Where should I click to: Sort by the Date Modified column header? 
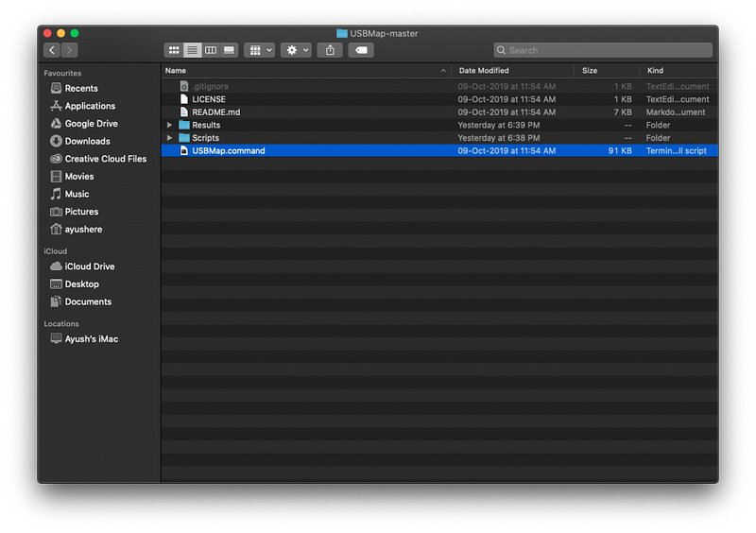click(512, 71)
